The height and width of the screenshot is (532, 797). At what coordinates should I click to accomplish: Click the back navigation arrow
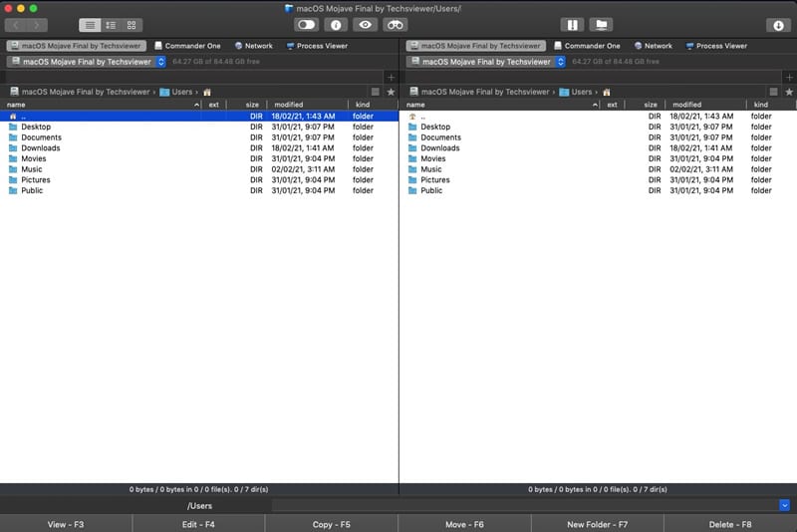tap(16, 25)
